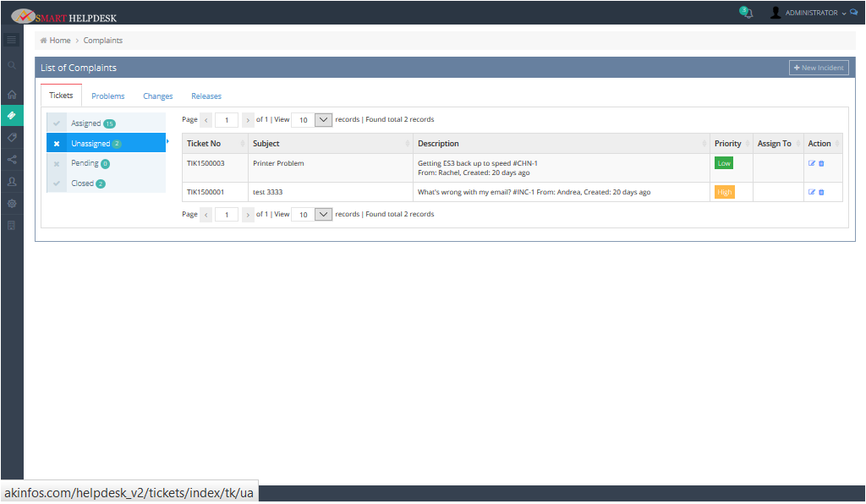This screenshot has height=504, width=866.
Task: Click the sidebar search magnifier icon
Action: [11, 65]
